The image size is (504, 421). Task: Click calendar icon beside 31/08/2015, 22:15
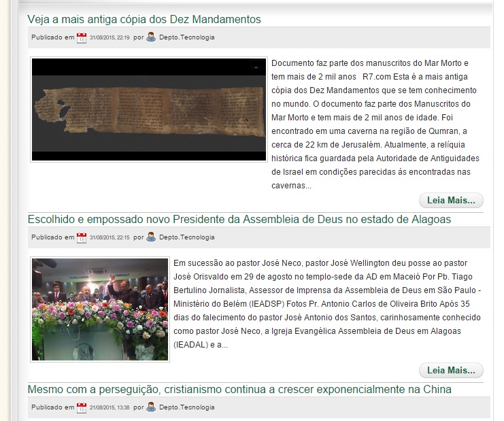pos(82,238)
